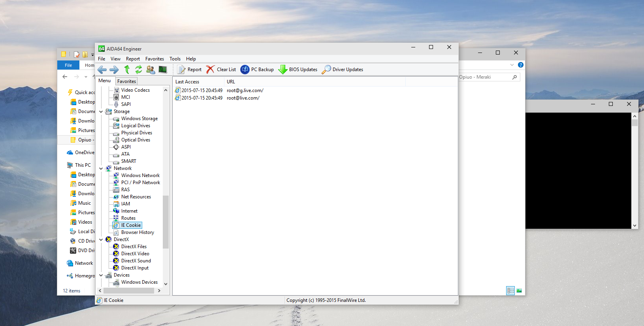Image resolution: width=644 pixels, height=326 pixels.
Task: Switch to the Menu tab in the left panel
Action: (105, 81)
